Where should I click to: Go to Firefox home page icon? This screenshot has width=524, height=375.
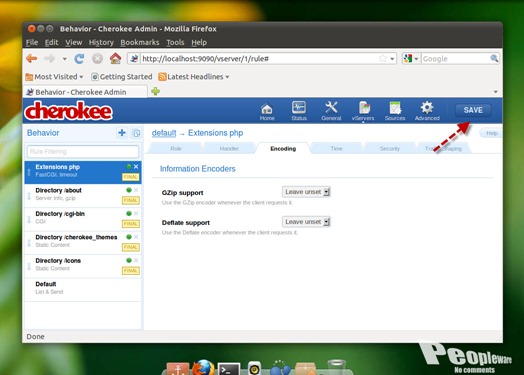tap(115, 58)
